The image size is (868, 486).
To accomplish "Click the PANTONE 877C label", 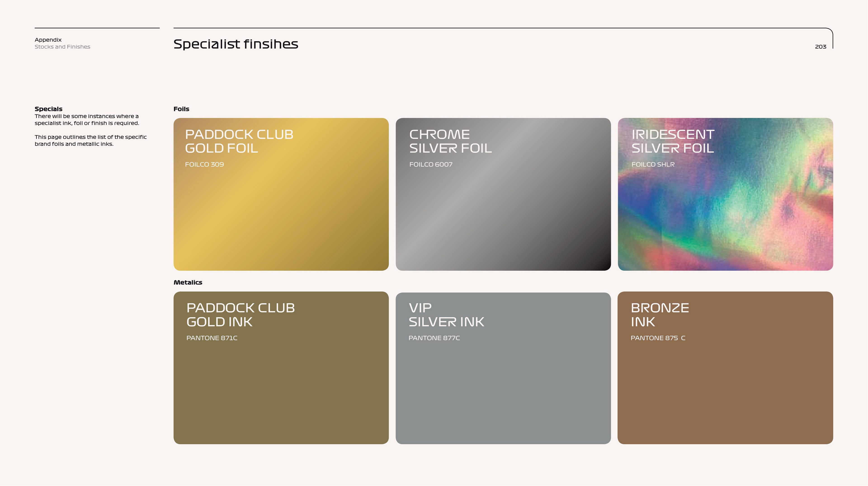I will coord(434,338).
